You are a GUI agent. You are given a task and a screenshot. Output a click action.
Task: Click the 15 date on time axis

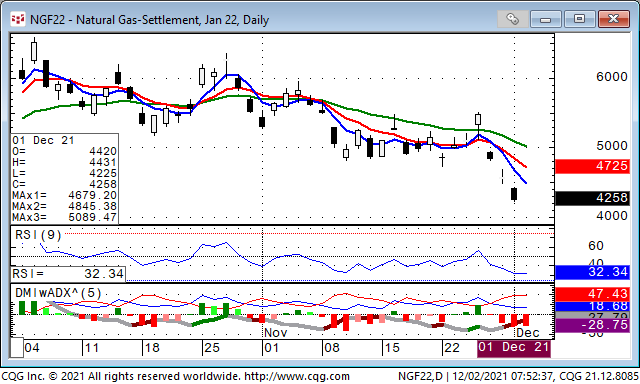[391, 348]
